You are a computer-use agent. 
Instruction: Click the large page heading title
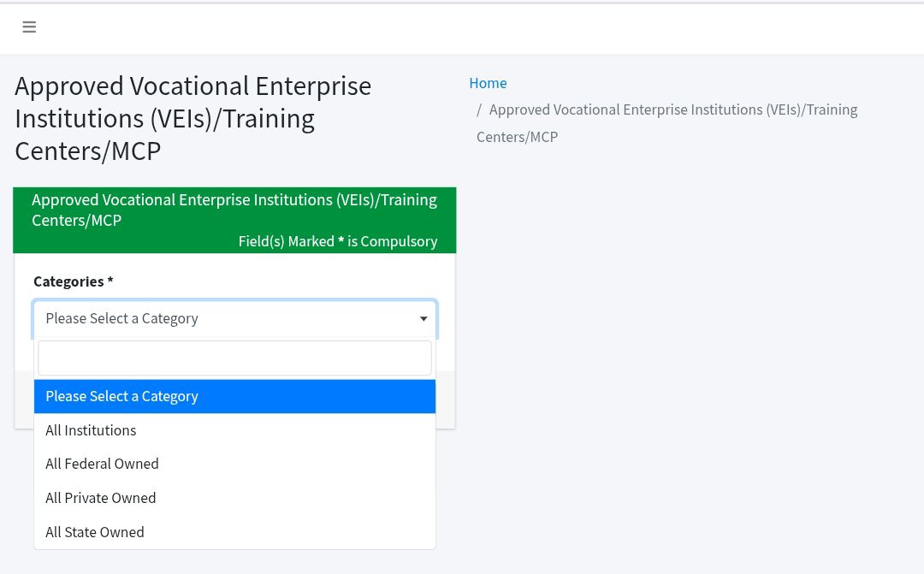(193, 118)
